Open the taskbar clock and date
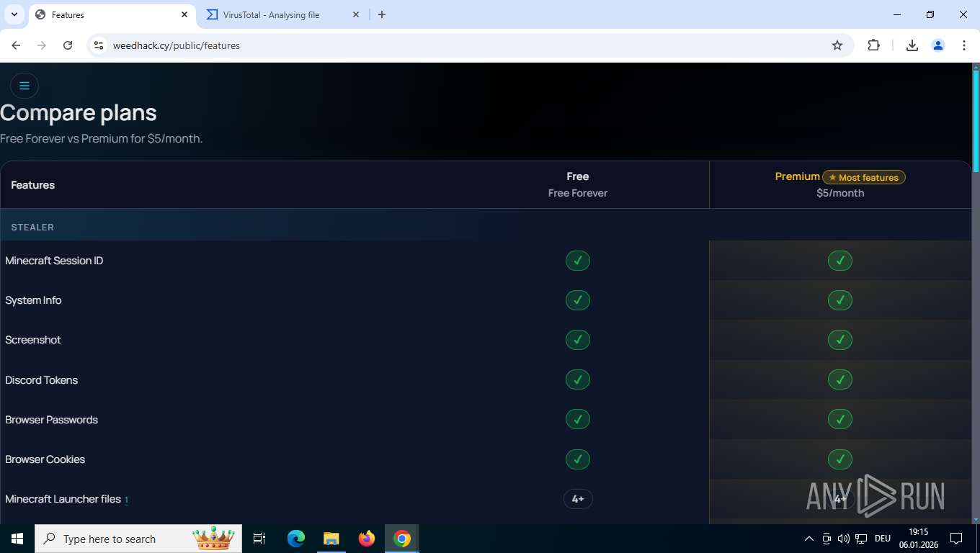This screenshot has height=553, width=980. pyautogui.click(x=919, y=539)
